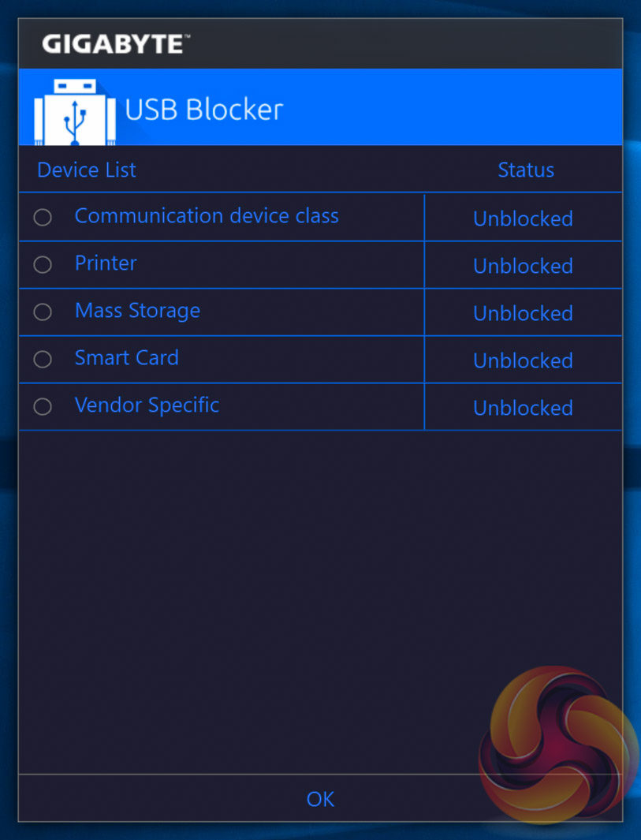This screenshot has height=840, width=641.
Task: Select the Smart Card radio button
Action: point(43,359)
